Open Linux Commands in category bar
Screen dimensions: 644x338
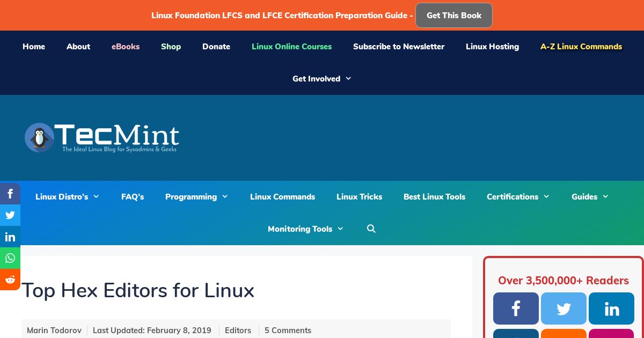pos(282,197)
